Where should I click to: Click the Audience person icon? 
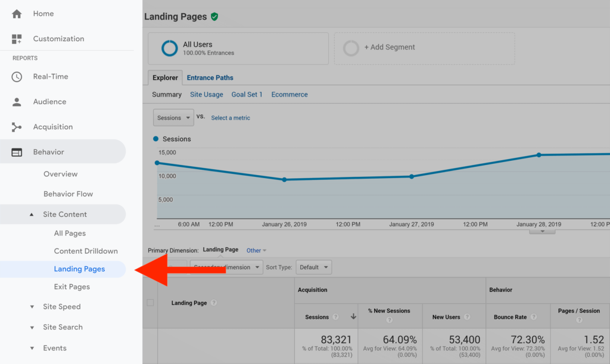[16, 101]
